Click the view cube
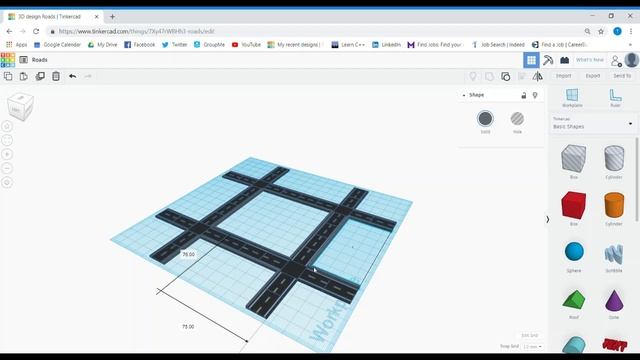The height and width of the screenshot is (360, 640). [x=20, y=107]
